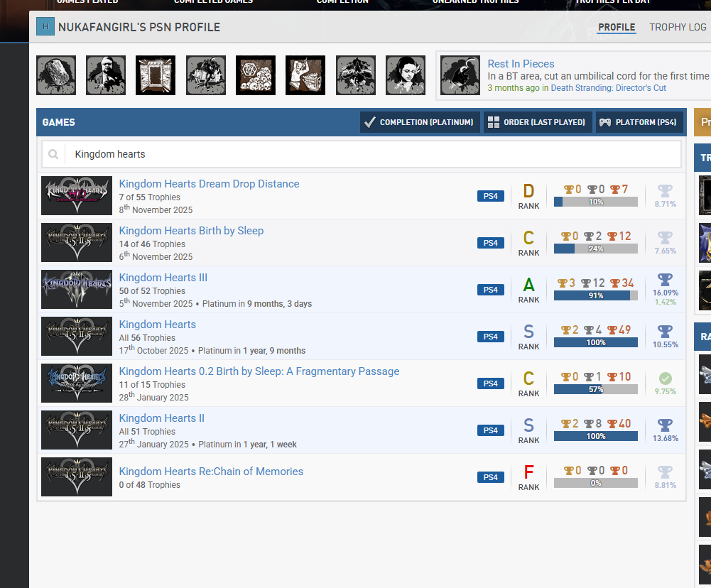Open Kingdom Hearts Dream Drop Distance title link

click(209, 184)
